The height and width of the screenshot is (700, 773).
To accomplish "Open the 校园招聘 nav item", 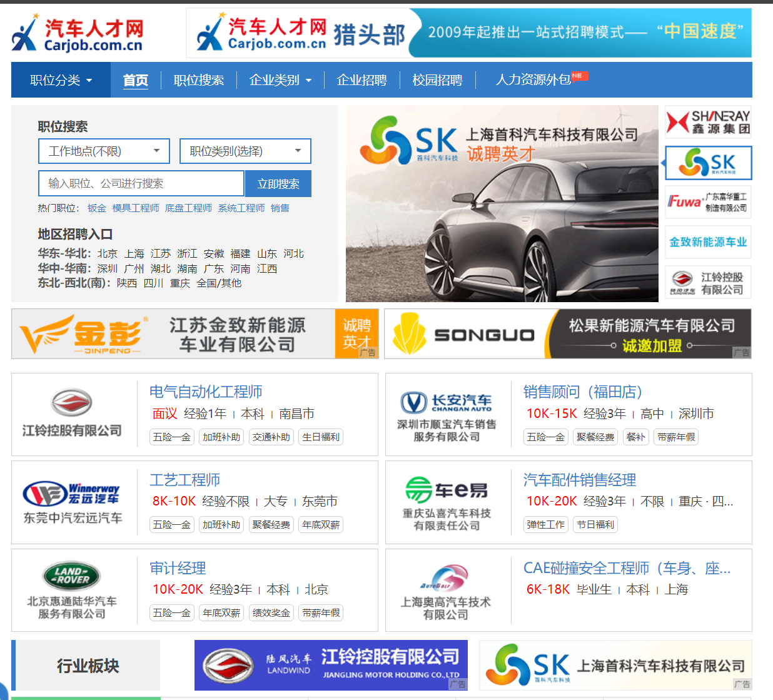I will pyautogui.click(x=438, y=80).
